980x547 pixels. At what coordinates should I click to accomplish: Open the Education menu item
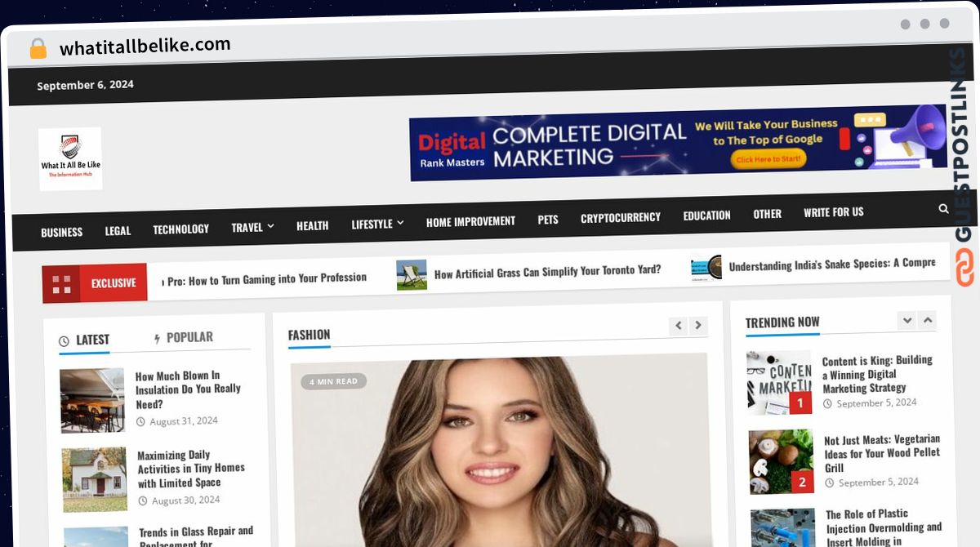pos(707,216)
